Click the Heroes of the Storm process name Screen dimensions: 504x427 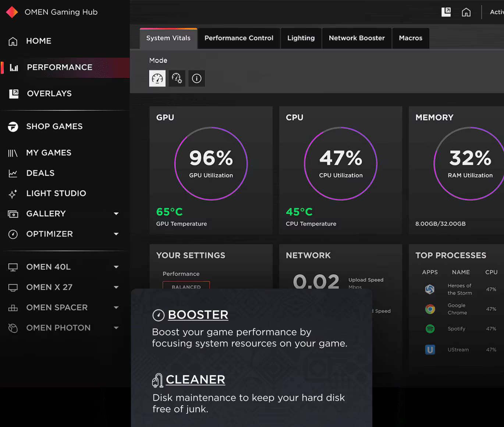[x=460, y=289]
